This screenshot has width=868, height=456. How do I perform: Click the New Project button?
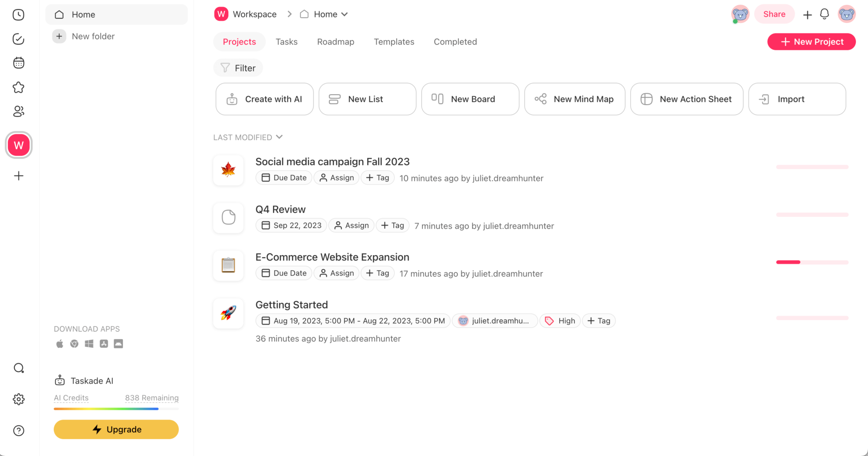[811, 42]
